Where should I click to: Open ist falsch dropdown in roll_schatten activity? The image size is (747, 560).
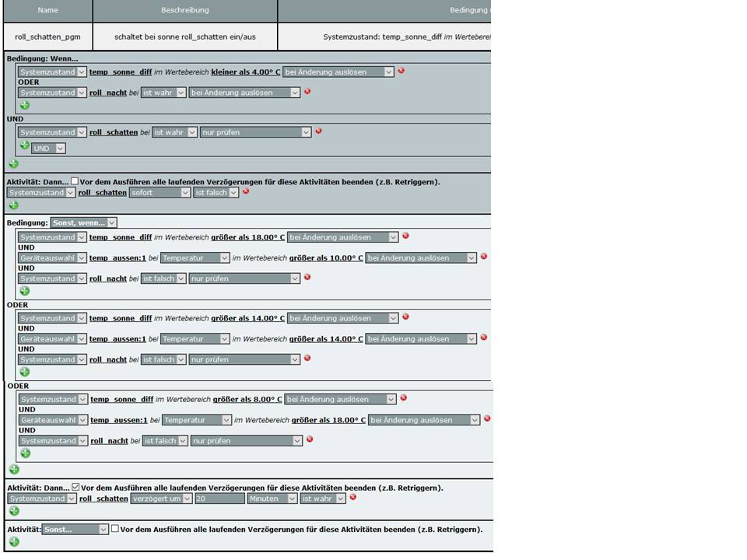pos(216,192)
